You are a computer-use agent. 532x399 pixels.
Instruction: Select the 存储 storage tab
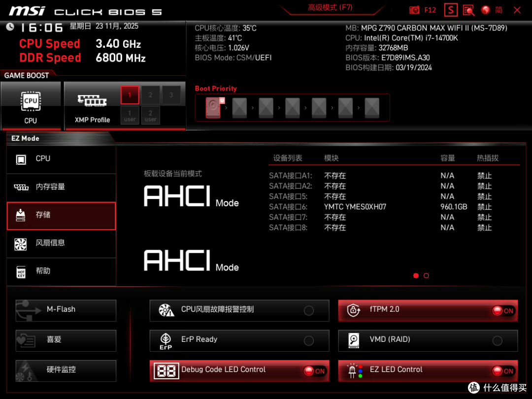62,216
